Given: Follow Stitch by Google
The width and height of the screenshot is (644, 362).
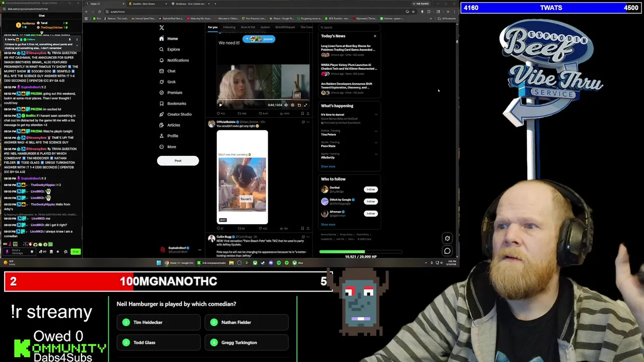Looking at the screenshot, I should [x=371, y=202].
